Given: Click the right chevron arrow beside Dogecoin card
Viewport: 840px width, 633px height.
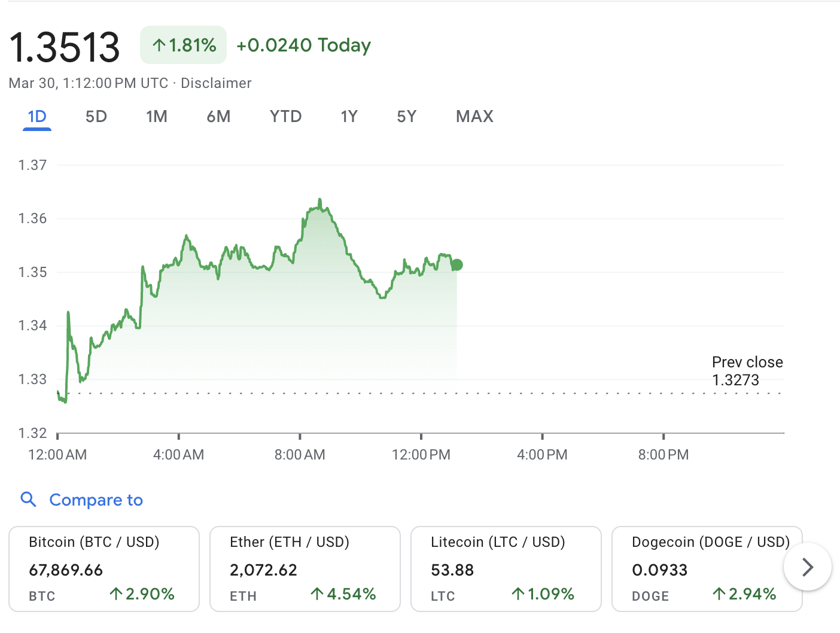Looking at the screenshot, I should 808,567.
